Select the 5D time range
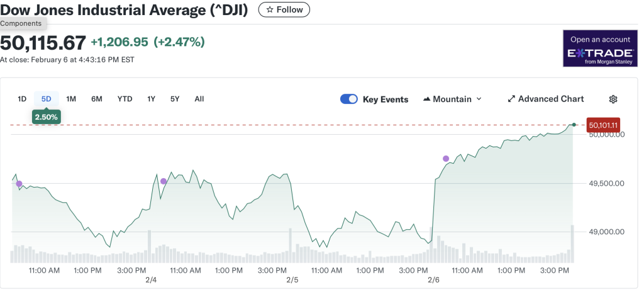Viewport: 644px width, 294px height. (46, 99)
